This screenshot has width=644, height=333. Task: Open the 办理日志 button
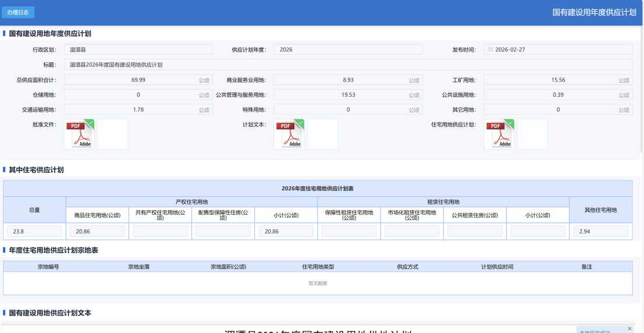[18, 12]
